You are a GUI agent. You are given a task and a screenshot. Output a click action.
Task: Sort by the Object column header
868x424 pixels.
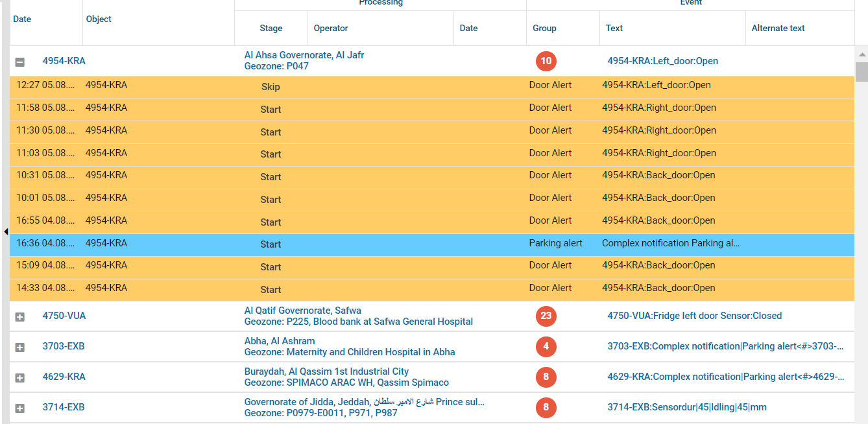pyautogui.click(x=99, y=19)
